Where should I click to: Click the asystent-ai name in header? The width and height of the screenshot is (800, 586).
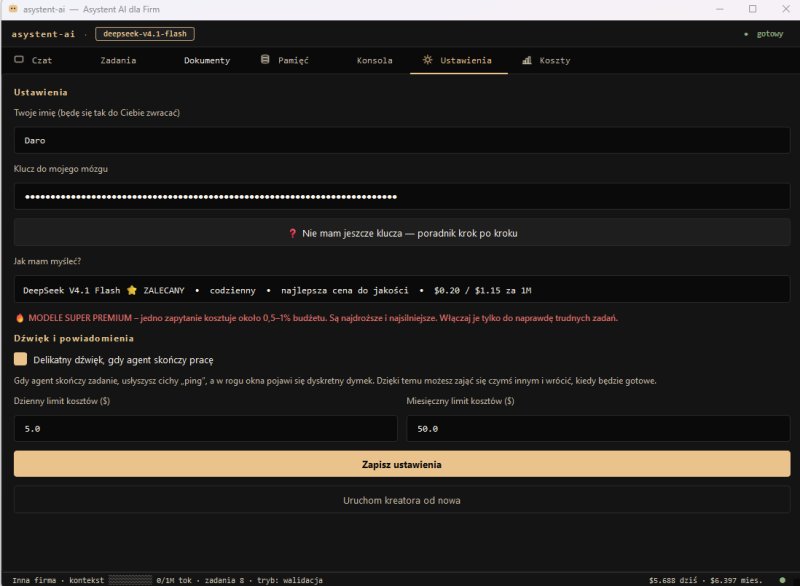[x=43, y=34]
